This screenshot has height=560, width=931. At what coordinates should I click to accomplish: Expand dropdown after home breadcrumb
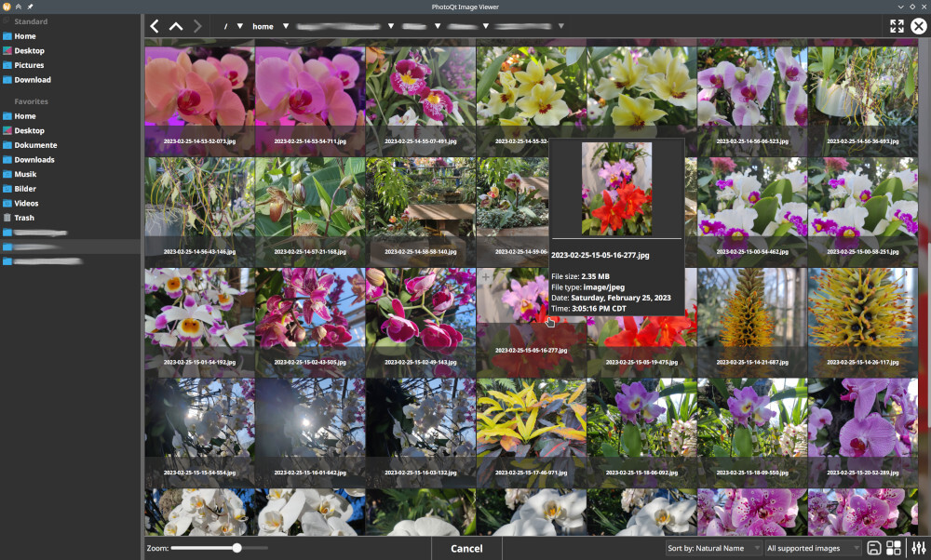(x=286, y=26)
